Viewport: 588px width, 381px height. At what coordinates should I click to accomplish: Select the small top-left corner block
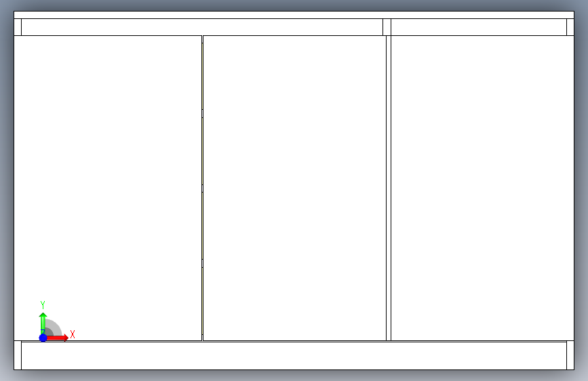coord(18,27)
